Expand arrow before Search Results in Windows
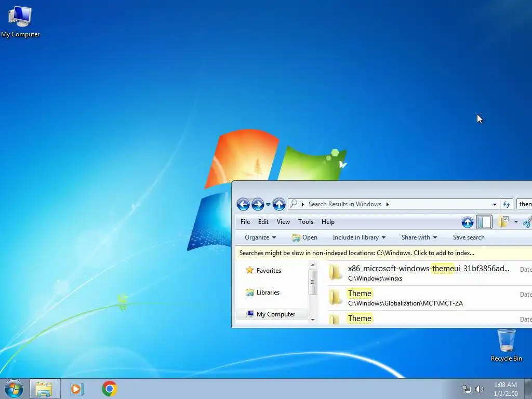532x399 pixels. pos(303,204)
